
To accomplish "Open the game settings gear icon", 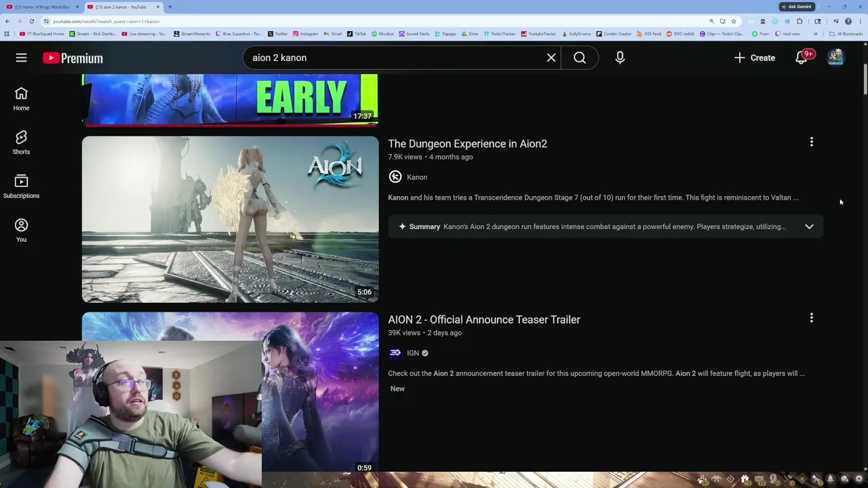I will [859, 479].
